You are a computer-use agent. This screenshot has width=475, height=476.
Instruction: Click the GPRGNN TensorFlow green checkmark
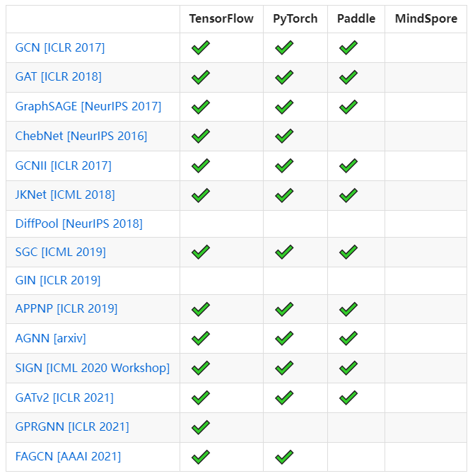(201, 427)
